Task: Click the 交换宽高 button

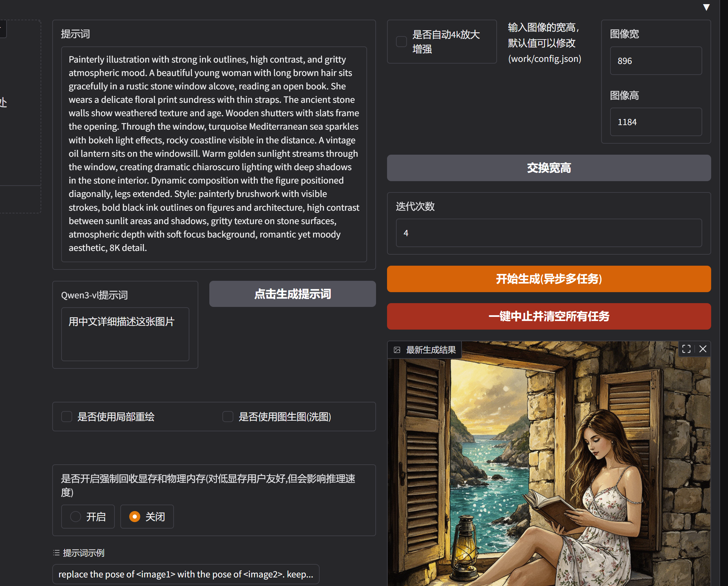Action: (549, 168)
